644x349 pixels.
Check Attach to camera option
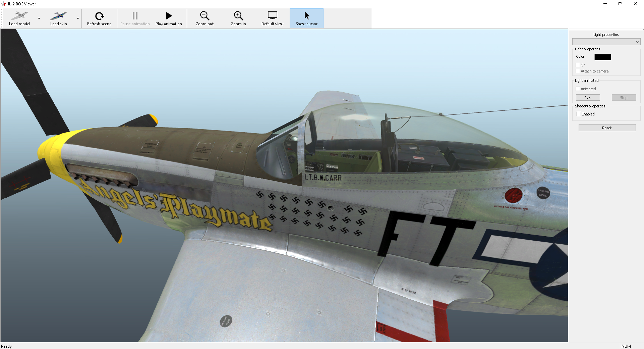coord(578,71)
